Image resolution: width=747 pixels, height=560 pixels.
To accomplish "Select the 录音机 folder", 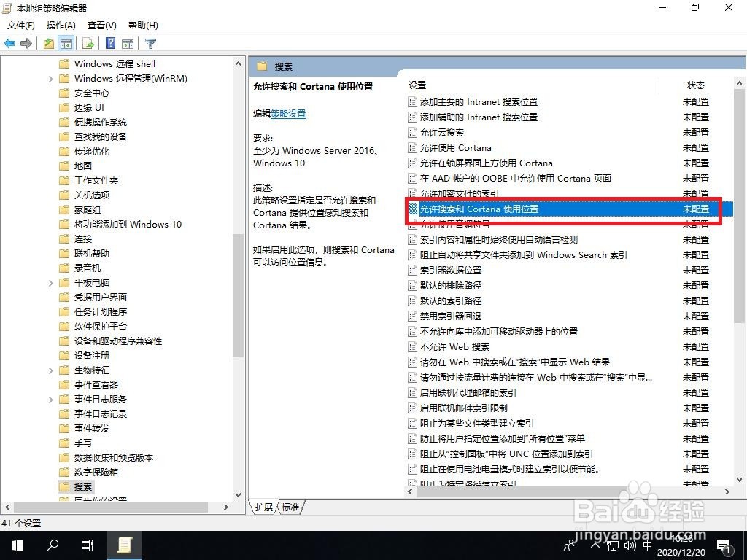I will tap(80, 268).
